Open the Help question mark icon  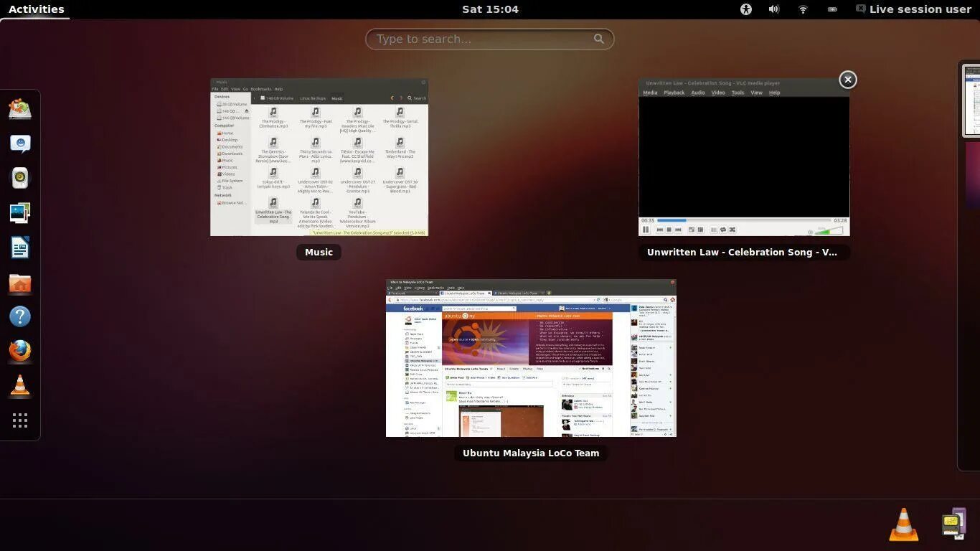[x=20, y=316]
